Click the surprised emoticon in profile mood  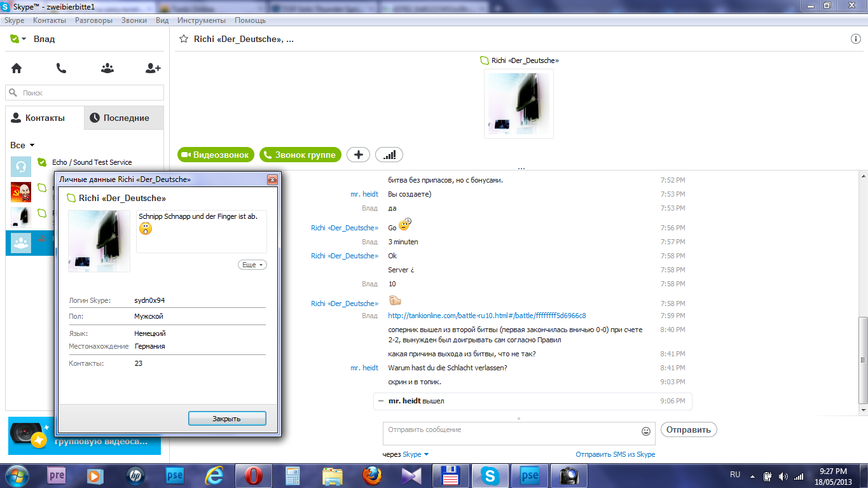[146, 228]
